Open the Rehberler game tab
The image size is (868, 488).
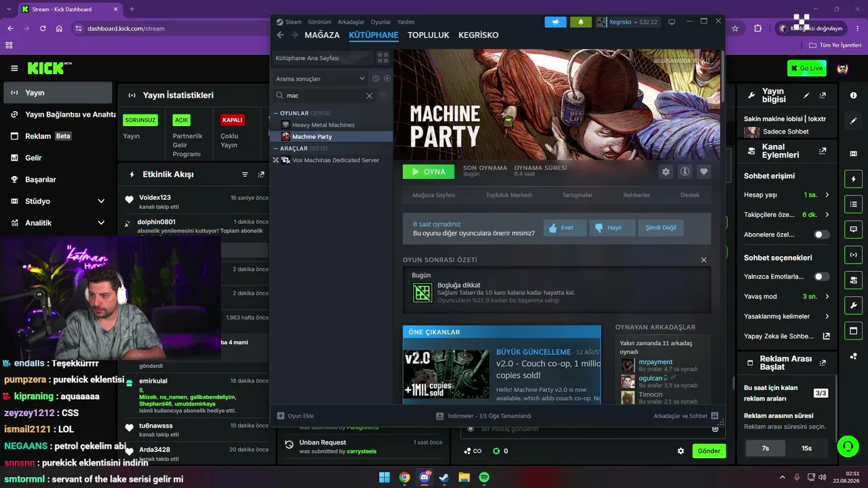pos(636,195)
